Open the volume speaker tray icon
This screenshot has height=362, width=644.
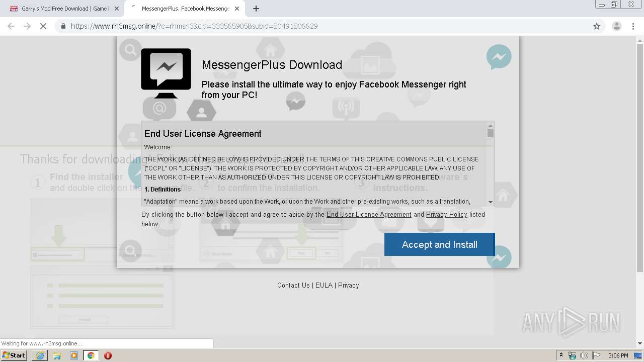coord(584,355)
